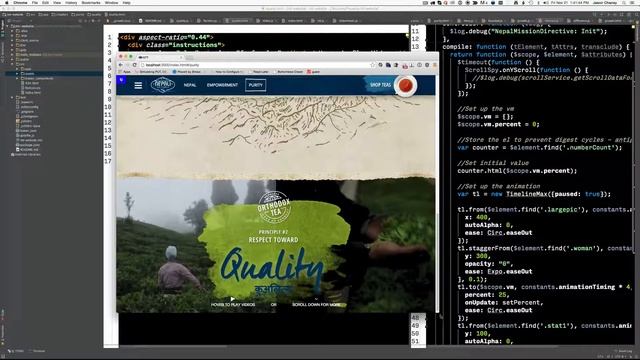Select the highlighted folder row in the project tree

pyautogui.click(x=53, y=73)
